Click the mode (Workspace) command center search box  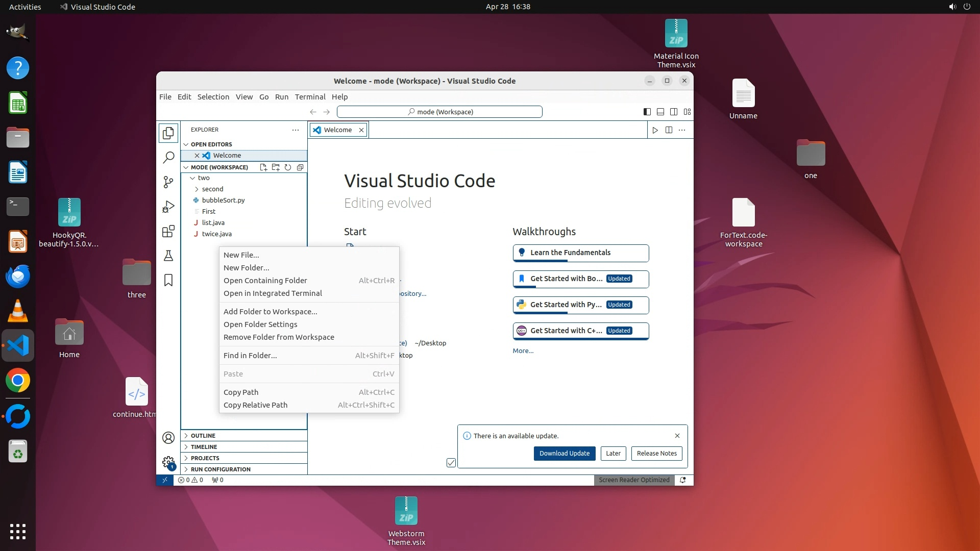[x=439, y=112]
